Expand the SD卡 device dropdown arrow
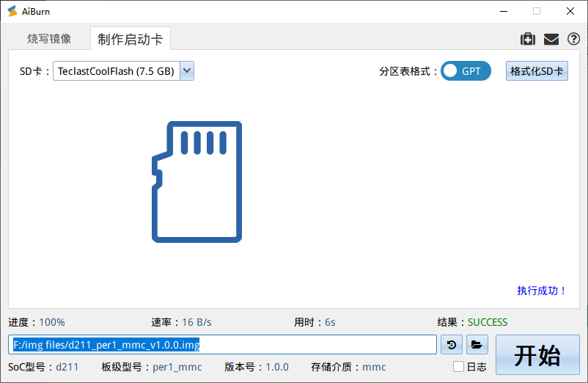588x383 pixels. coord(187,71)
